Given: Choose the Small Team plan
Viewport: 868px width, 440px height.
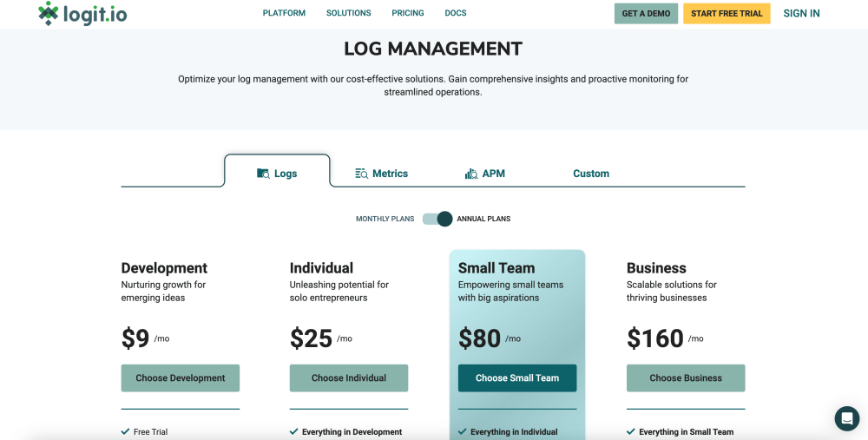Looking at the screenshot, I should coord(517,378).
